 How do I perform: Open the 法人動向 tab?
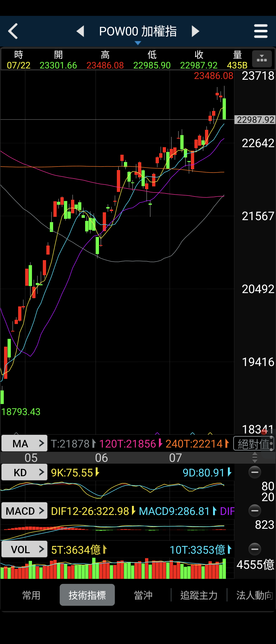(x=254, y=595)
